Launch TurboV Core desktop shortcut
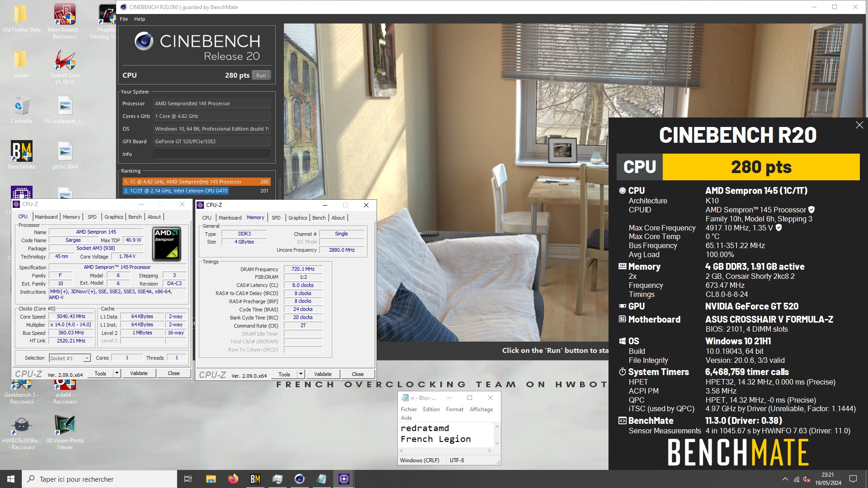The image size is (868, 488). click(65, 67)
